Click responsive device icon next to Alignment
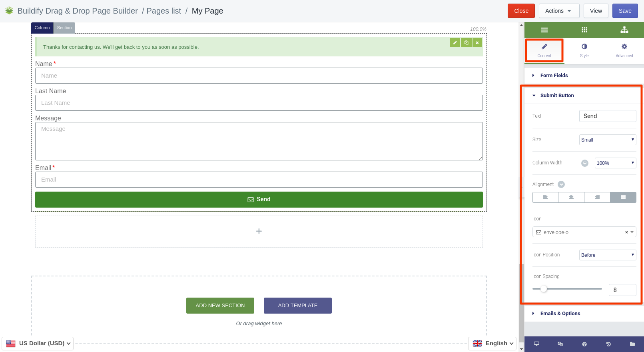The height and width of the screenshot is (352, 644). (x=561, y=184)
